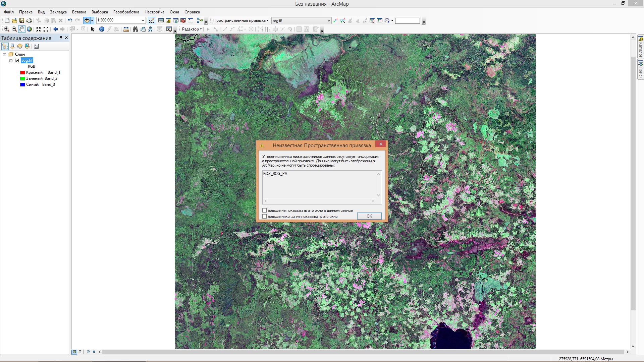Screen dimensions: 644x362
Task: Open the Пространственная привязка toolbar menu
Action: [x=240, y=20]
